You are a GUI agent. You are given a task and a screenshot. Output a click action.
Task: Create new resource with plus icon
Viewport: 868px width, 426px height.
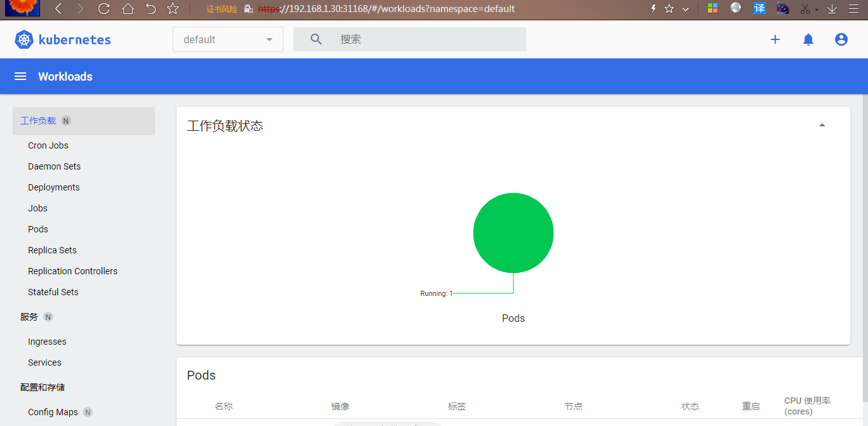pyautogui.click(x=775, y=39)
